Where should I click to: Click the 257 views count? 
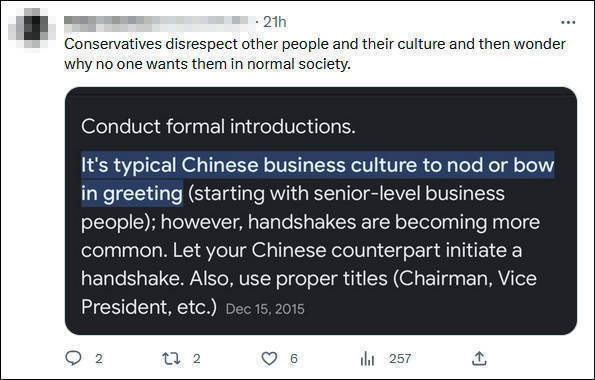pos(400,359)
